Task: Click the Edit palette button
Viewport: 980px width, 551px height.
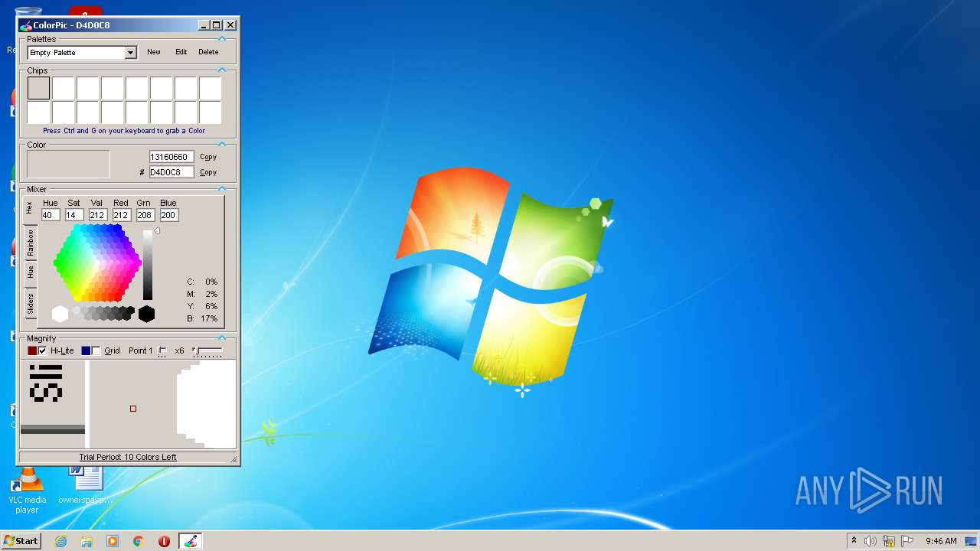Action: (x=181, y=52)
